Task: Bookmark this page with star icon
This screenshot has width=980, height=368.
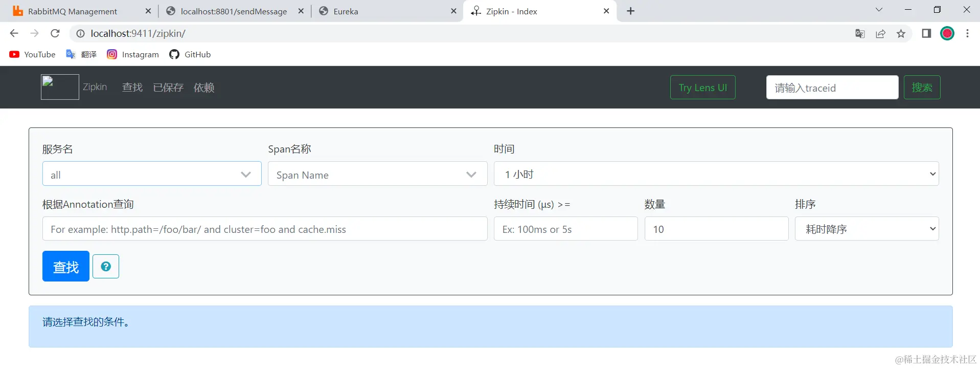Action: 901,33
